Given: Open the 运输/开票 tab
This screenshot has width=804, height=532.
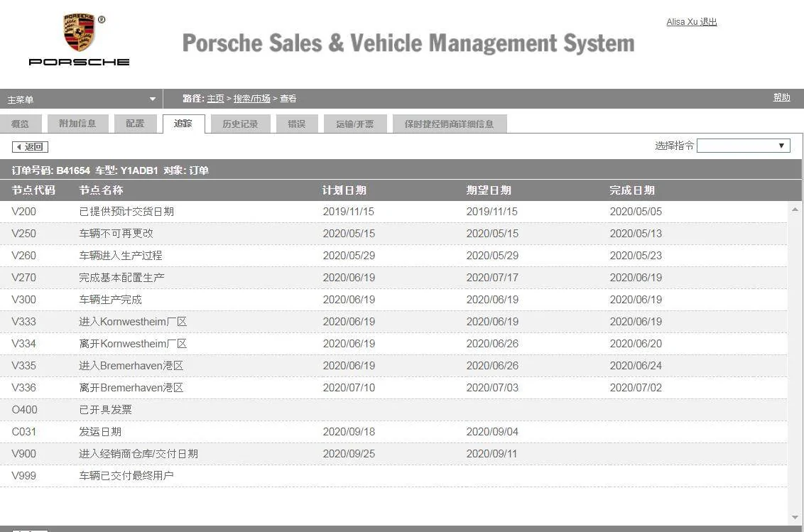Looking at the screenshot, I should click(355, 124).
